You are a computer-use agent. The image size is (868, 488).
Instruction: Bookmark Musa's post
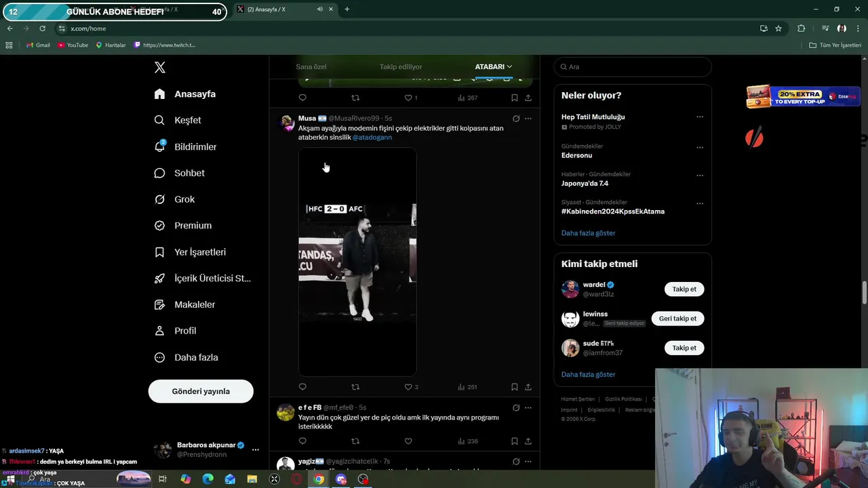pos(515,387)
